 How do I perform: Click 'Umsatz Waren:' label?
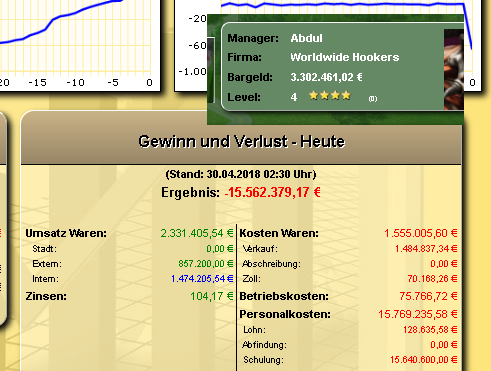click(x=66, y=233)
